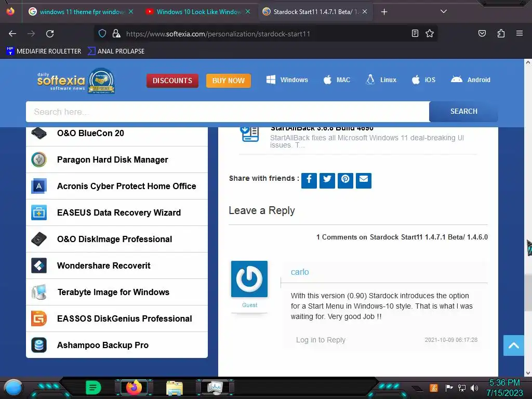Click the scroll-to-top arrow button
The height and width of the screenshot is (399, 532).
[x=514, y=345]
